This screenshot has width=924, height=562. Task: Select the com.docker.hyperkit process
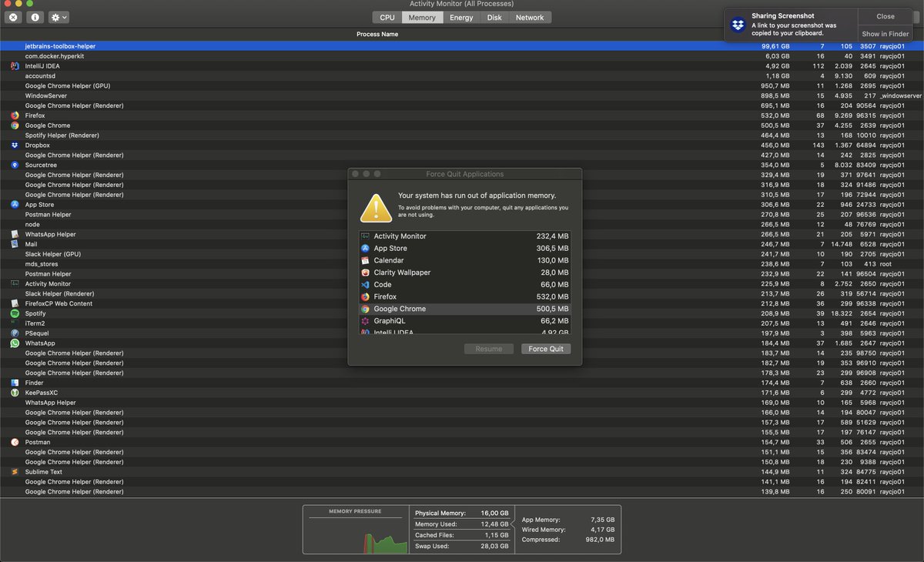(x=462, y=56)
